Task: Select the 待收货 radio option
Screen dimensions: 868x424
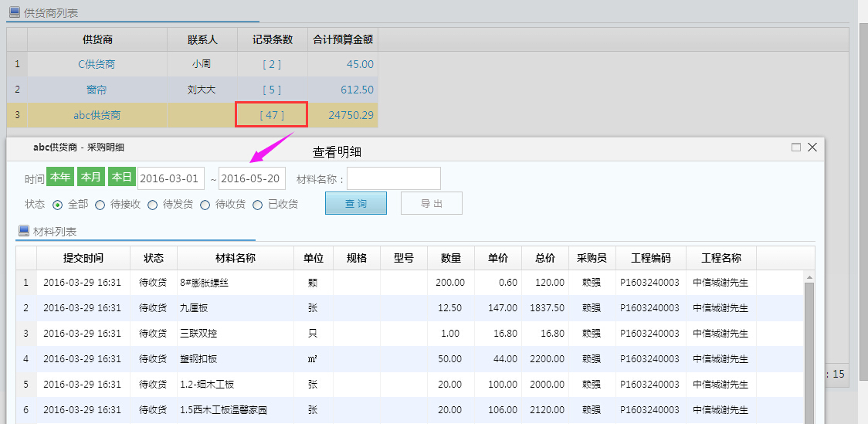Action: click(205, 205)
